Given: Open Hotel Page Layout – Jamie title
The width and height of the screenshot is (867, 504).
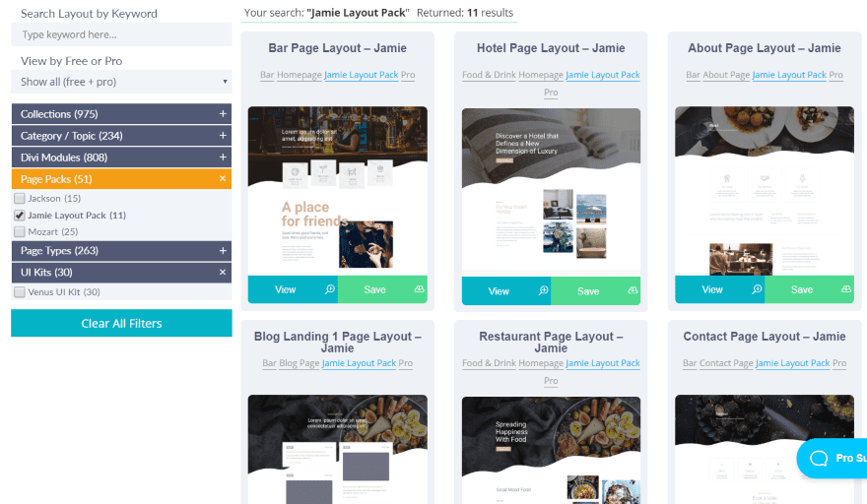Looking at the screenshot, I should [551, 48].
